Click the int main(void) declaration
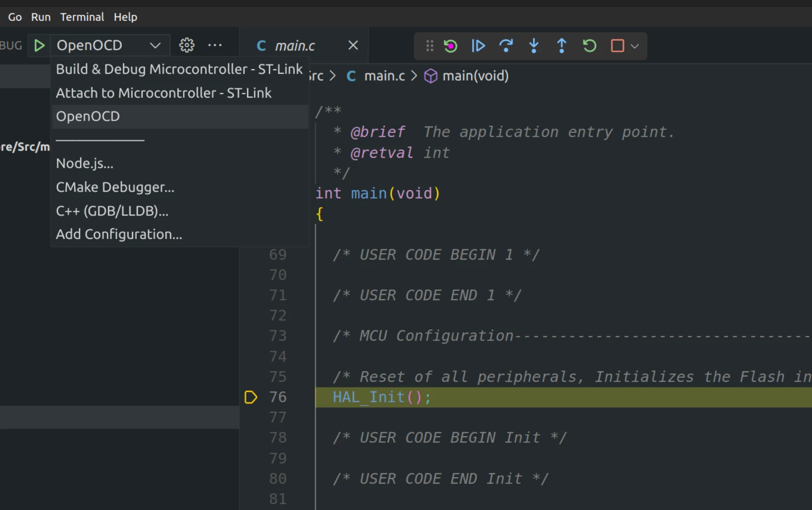Screen dimensions: 812x510 (378, 193)
